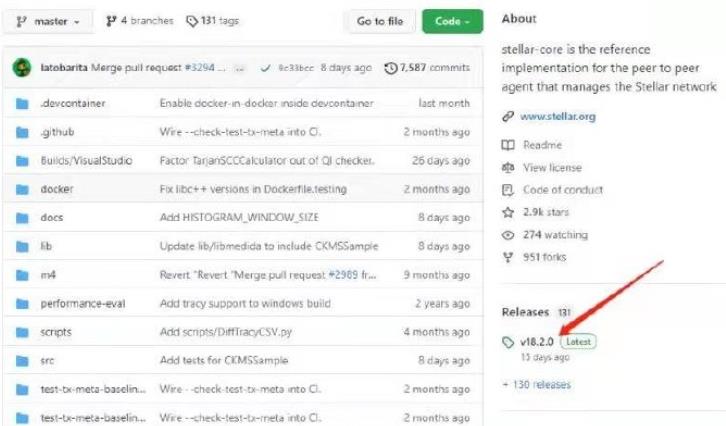Click folder icon beside .github
726x426 pixels.
click(22, 132)
